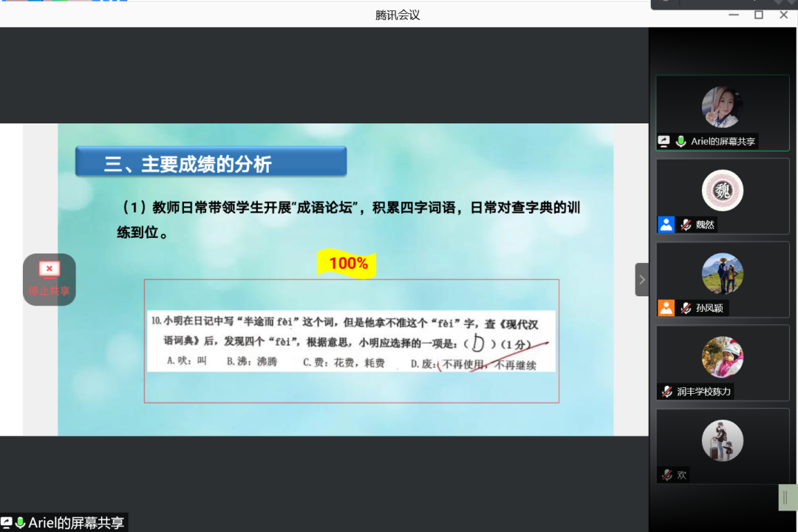
Task: Click the Ariel的屏幕共享 label at bottom left
Action: point(69,523)
